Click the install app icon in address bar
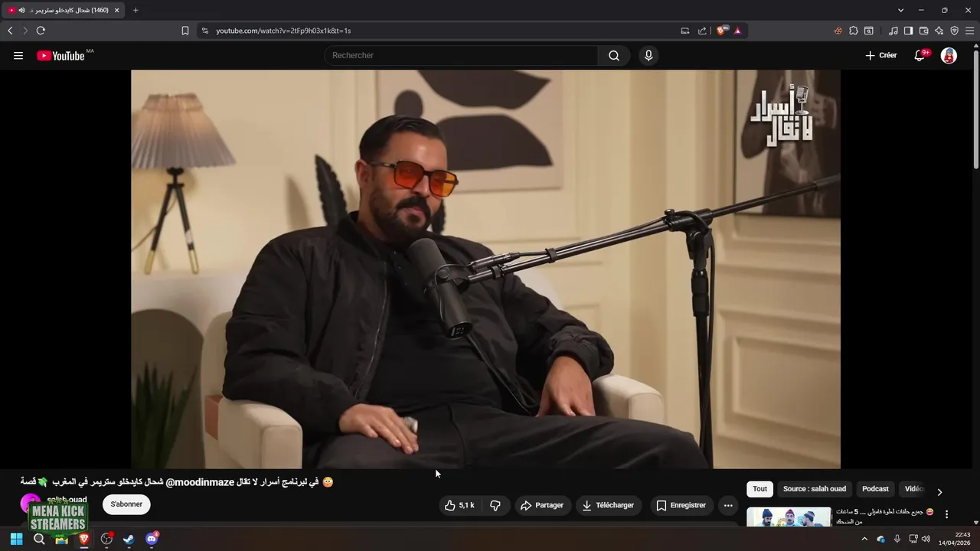Screen dimensions: 980x551 (x=685, y=31)
